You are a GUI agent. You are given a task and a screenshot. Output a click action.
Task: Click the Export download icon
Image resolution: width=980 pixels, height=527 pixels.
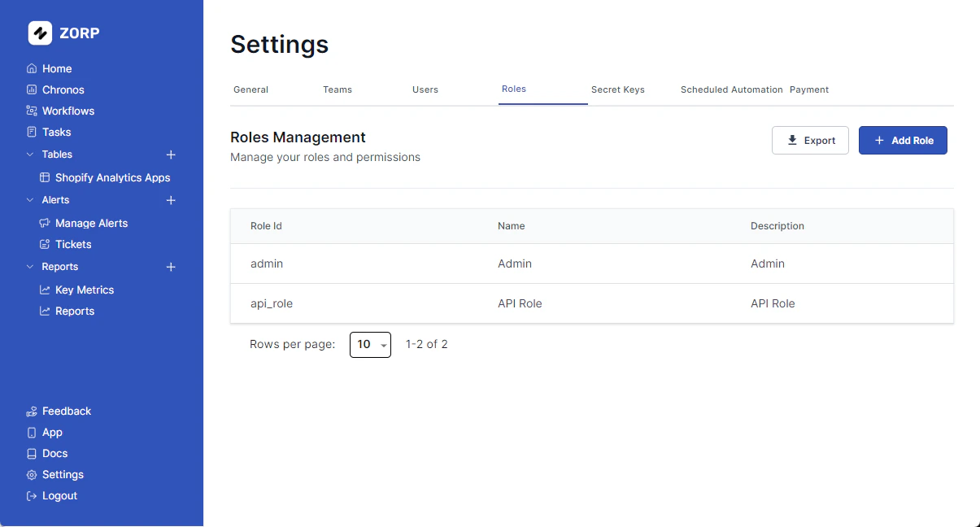pyautogui.click(x=791, y=139)
